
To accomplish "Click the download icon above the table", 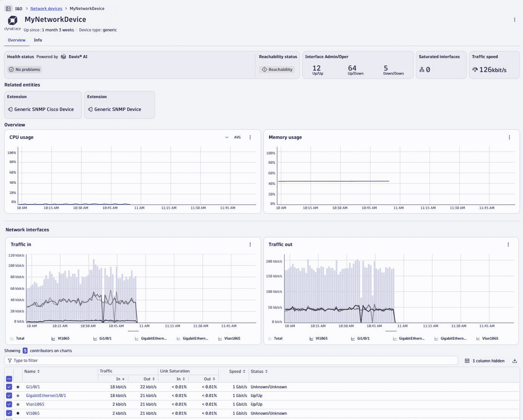I will (x=515, y=361).
